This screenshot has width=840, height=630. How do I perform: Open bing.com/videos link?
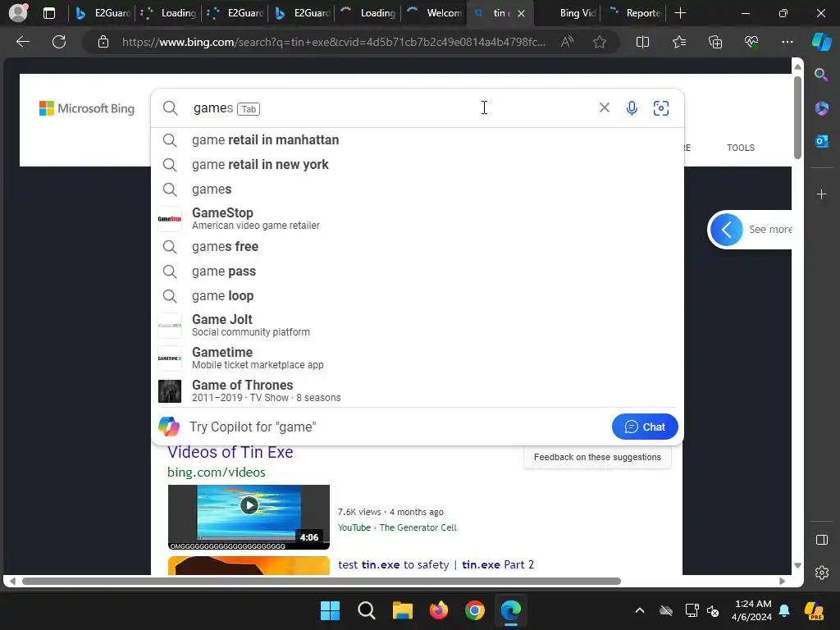pyautogui.click(x=216, y=472)
